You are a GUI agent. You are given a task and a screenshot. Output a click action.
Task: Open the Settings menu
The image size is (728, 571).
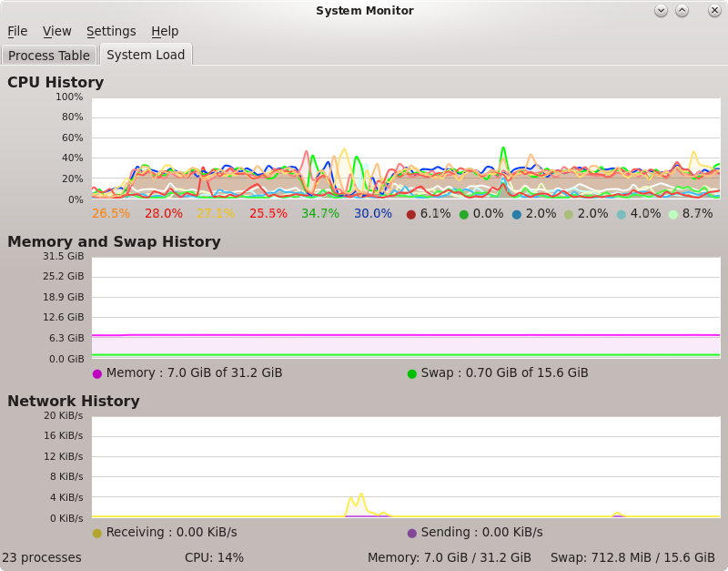[x=111, y=31]
